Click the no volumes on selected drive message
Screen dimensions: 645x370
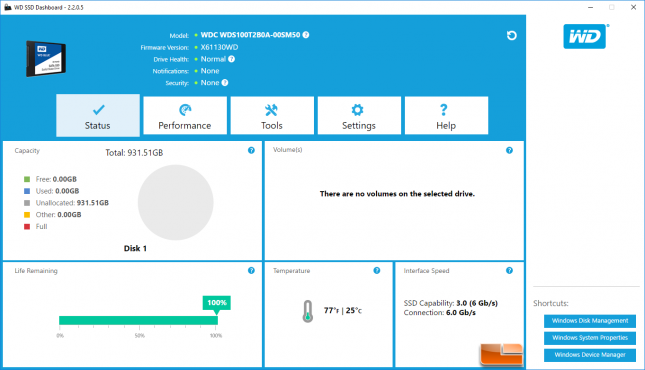(x=397, y=194)
